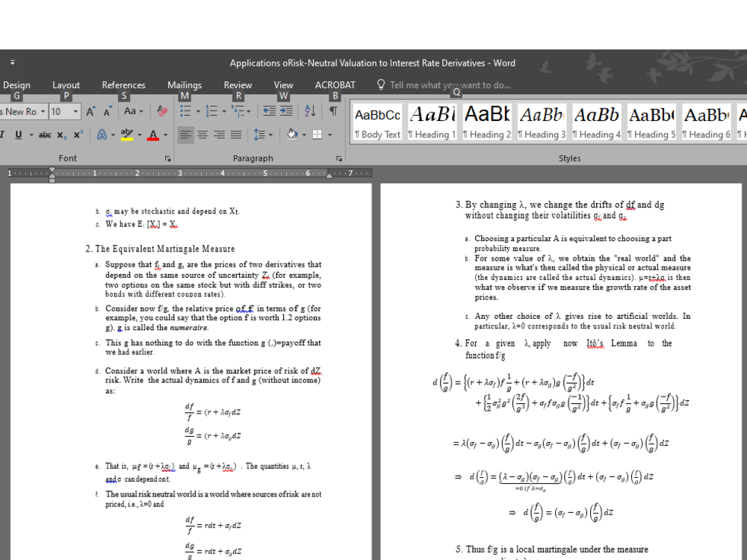The width and height of the screenshot is (747, 560).
Task: Apply bullet list formatting
Action: click(185, 111)
